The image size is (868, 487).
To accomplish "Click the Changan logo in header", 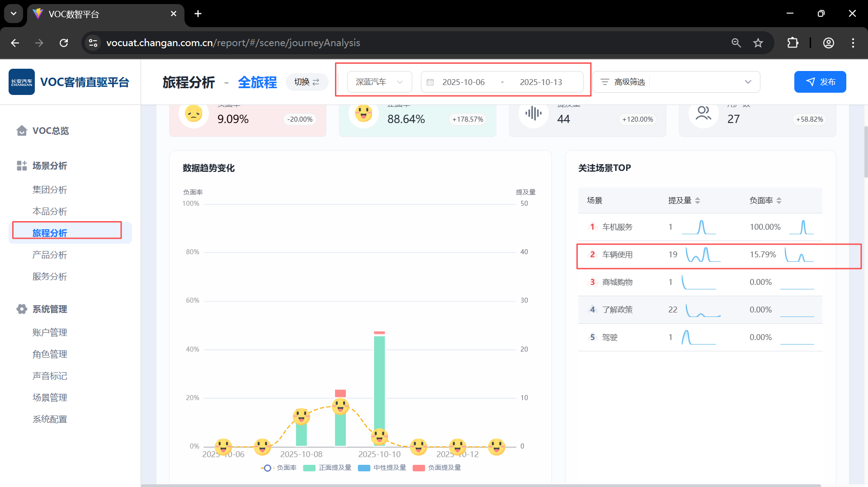I will click(x=21, y=82).
